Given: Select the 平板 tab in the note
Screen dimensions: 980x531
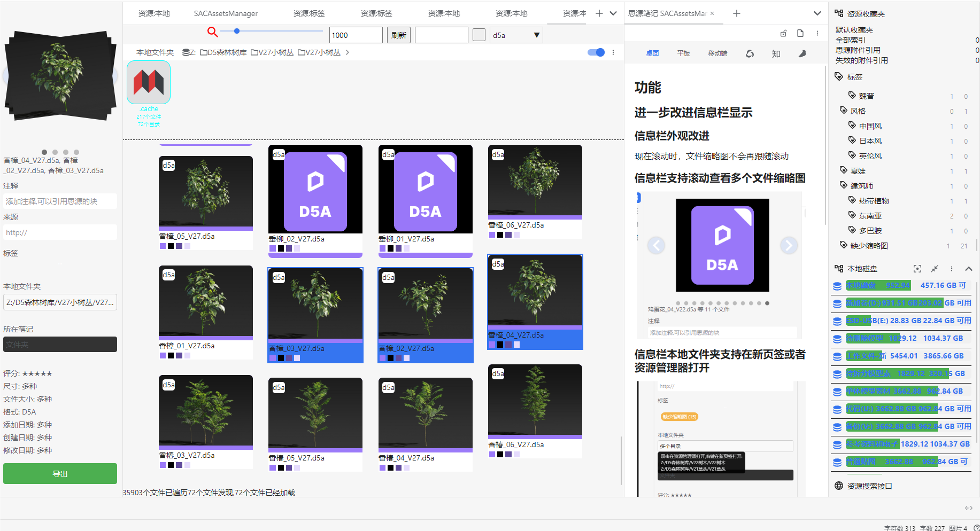Looking at the screenshot, I should tap(683, 53).
